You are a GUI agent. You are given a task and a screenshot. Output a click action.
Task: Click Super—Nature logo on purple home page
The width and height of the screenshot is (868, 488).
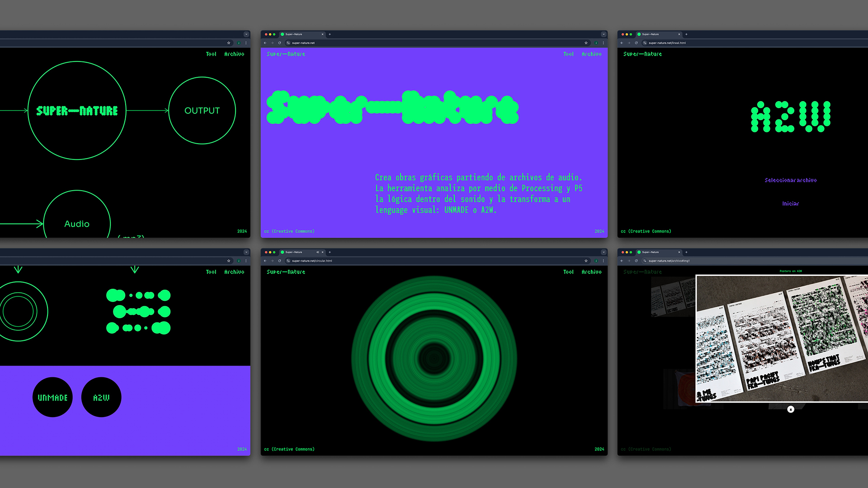[286, 54]
